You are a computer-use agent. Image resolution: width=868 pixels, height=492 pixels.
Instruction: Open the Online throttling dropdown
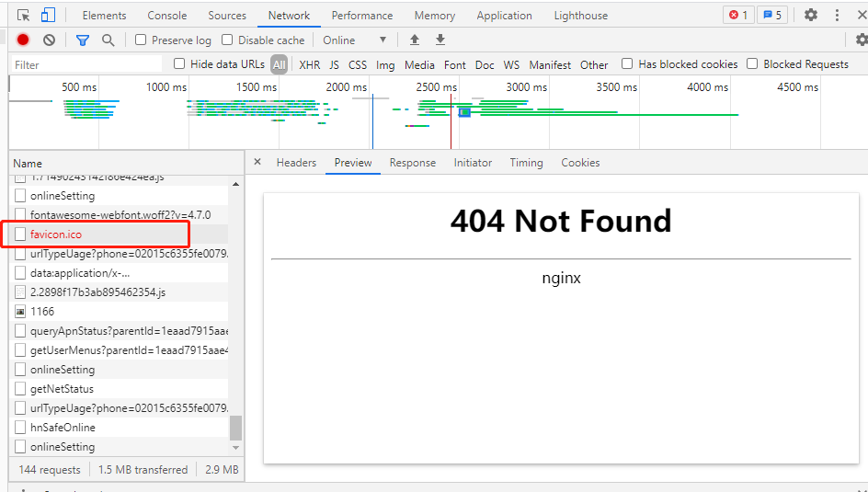[x=354, y=40]
